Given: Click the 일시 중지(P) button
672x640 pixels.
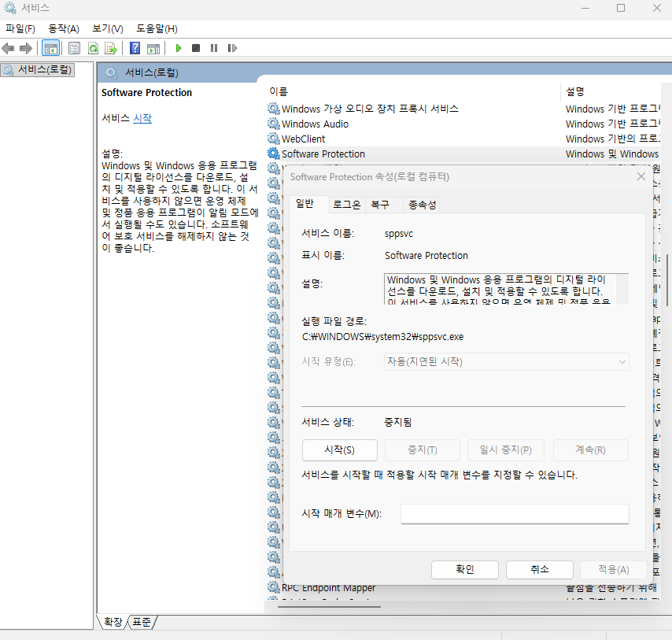Looking at the screenshot, I should pyautogui.click(x=506, y=450).
